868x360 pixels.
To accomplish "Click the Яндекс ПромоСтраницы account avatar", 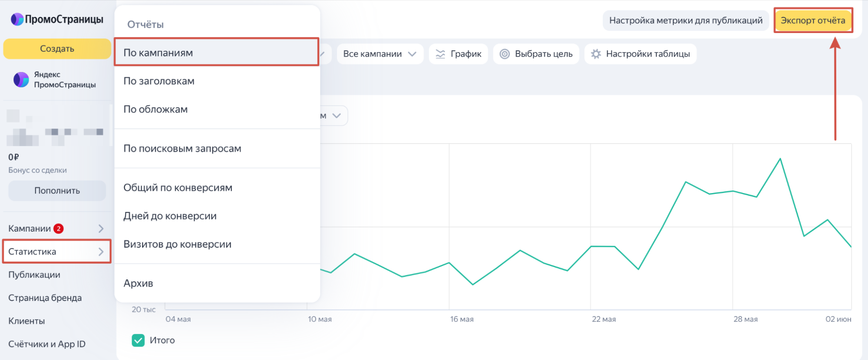I will coord(21,80).
